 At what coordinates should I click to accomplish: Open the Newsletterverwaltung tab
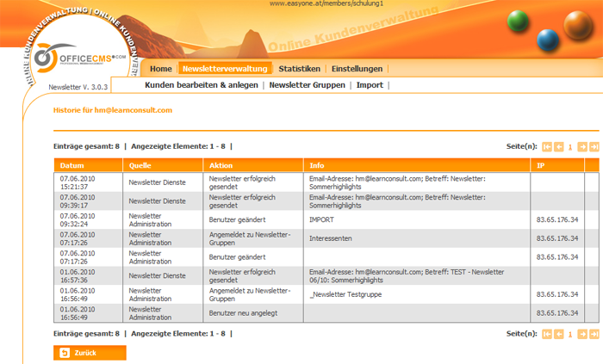[x=225, y=68]
